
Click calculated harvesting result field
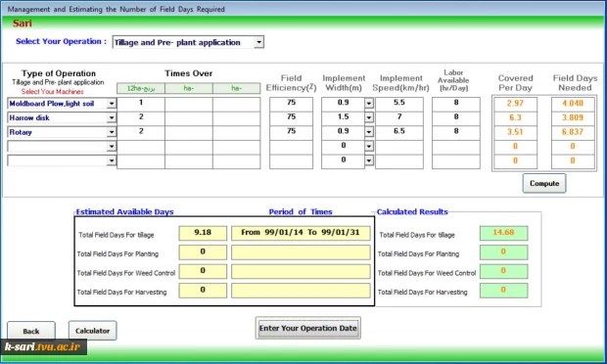(x=503, y=291)
